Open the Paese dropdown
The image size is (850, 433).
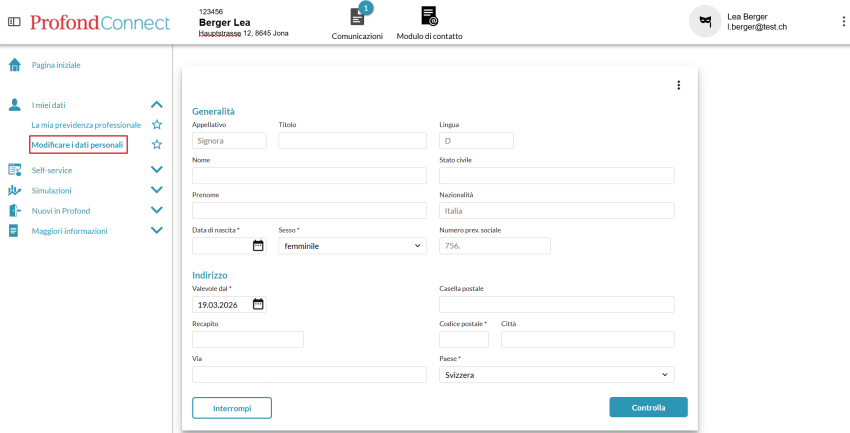(557, 374)
